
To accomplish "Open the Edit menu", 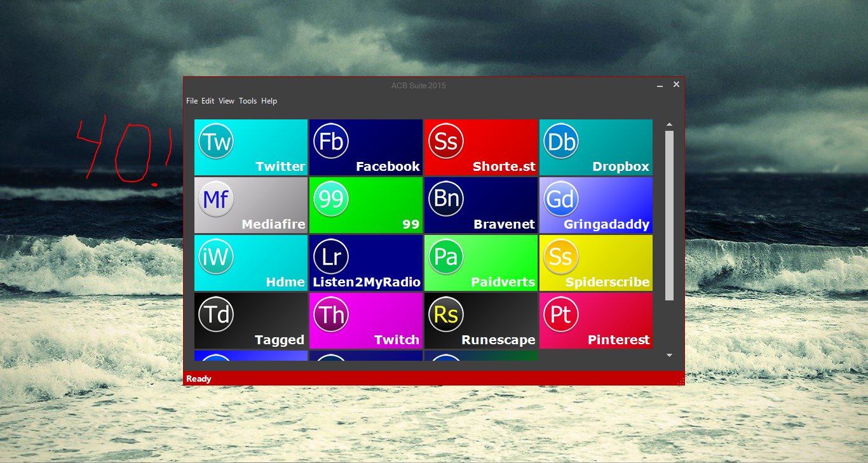I will coord(208,101).
